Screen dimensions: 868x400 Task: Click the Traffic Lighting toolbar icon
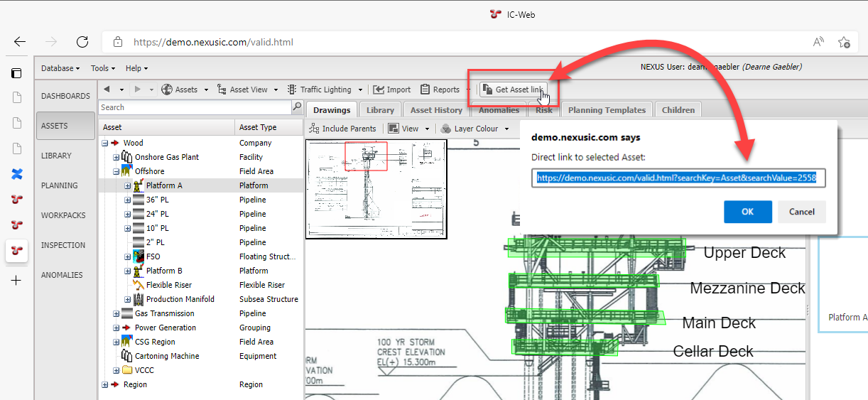292,90
